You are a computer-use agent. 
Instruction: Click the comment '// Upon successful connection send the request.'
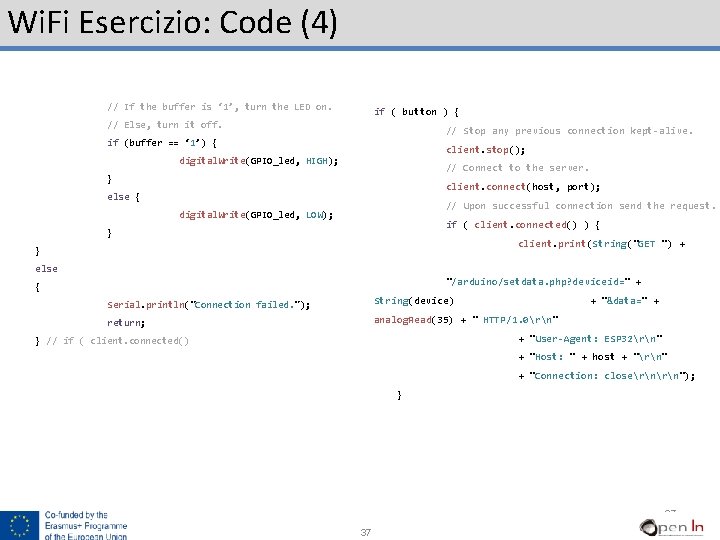(x=581, y=206)
